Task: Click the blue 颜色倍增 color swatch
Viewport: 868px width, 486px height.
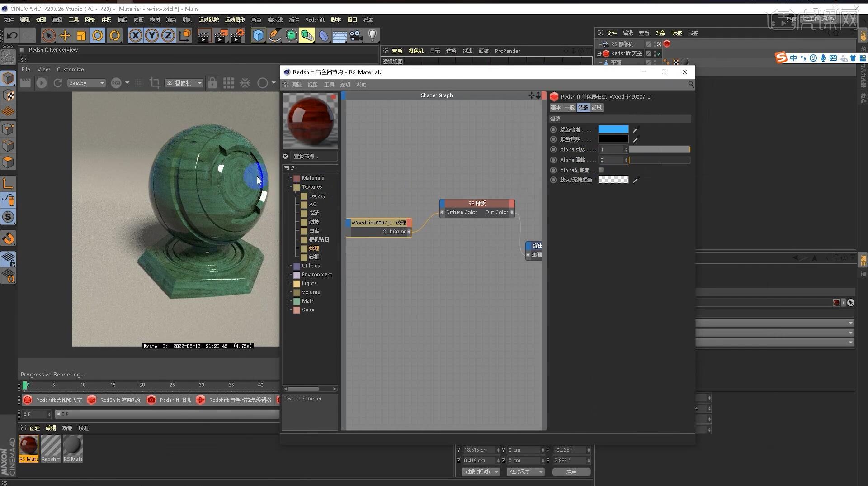Action: pyautogui.click(x=613, y=129)
